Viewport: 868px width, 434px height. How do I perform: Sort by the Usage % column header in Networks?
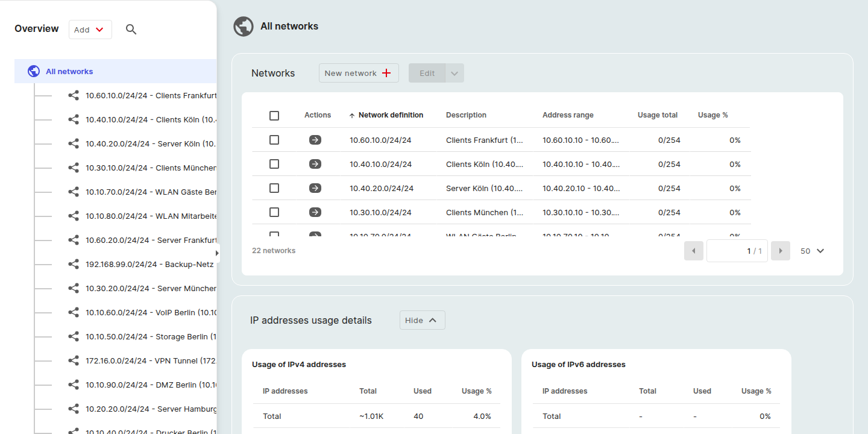pos(713,115)
